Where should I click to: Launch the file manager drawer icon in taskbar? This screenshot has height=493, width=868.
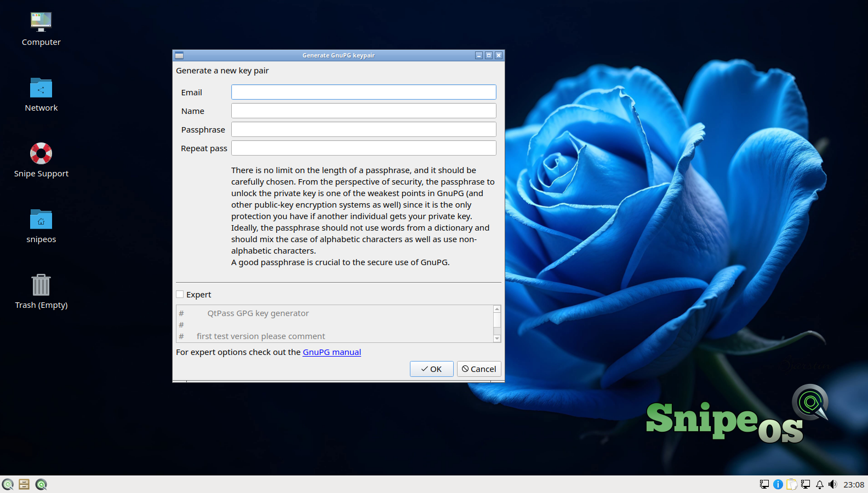click(x=24, y=484)
